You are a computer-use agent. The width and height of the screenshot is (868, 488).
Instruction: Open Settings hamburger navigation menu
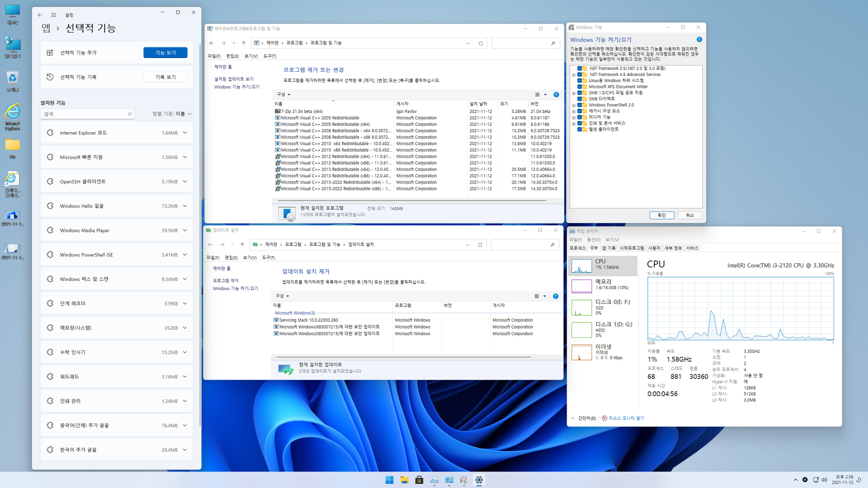pyautogui.click(x=54, y=15)
